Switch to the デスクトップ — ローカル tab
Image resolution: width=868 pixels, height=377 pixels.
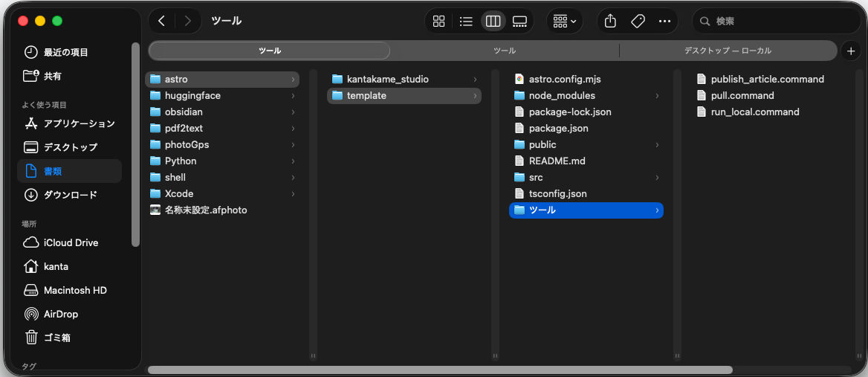click(x=728, y=51)
